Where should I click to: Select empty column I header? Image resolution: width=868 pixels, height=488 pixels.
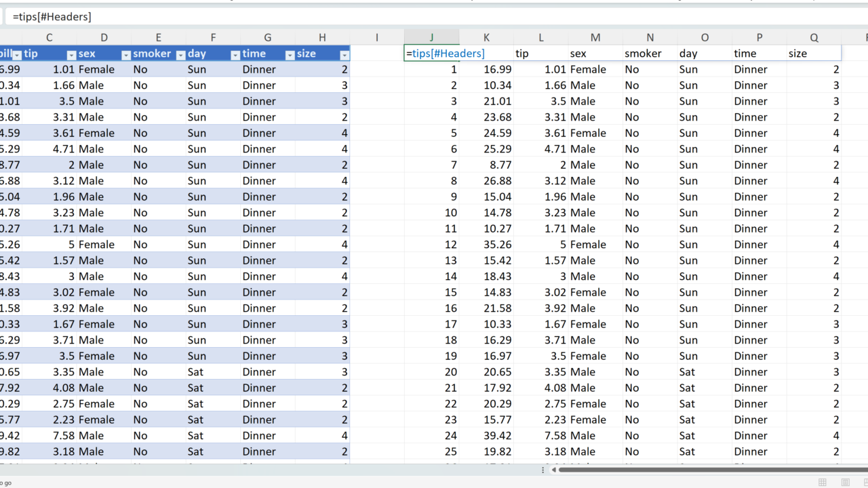coord(377,38)
